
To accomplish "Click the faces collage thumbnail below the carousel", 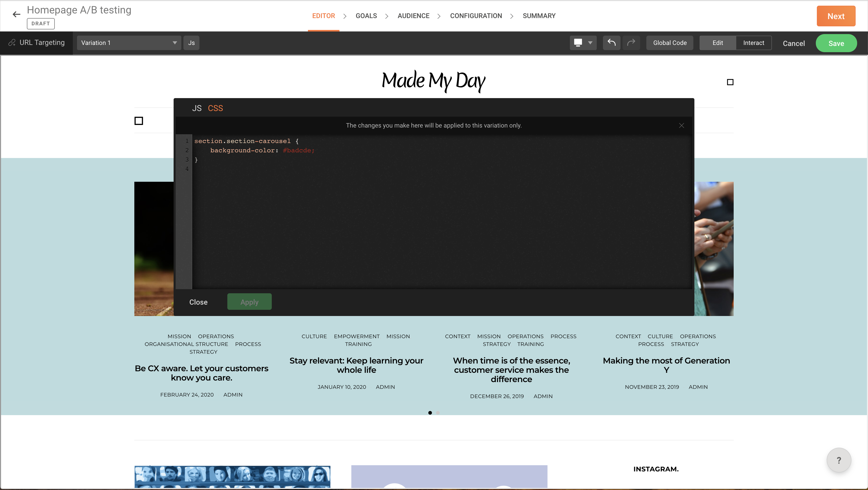I will click(x=232, y=477).
